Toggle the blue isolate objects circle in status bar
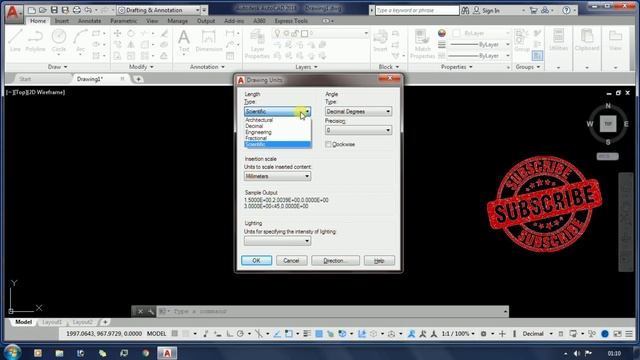 pyautogui.click(x=605, y=334)
